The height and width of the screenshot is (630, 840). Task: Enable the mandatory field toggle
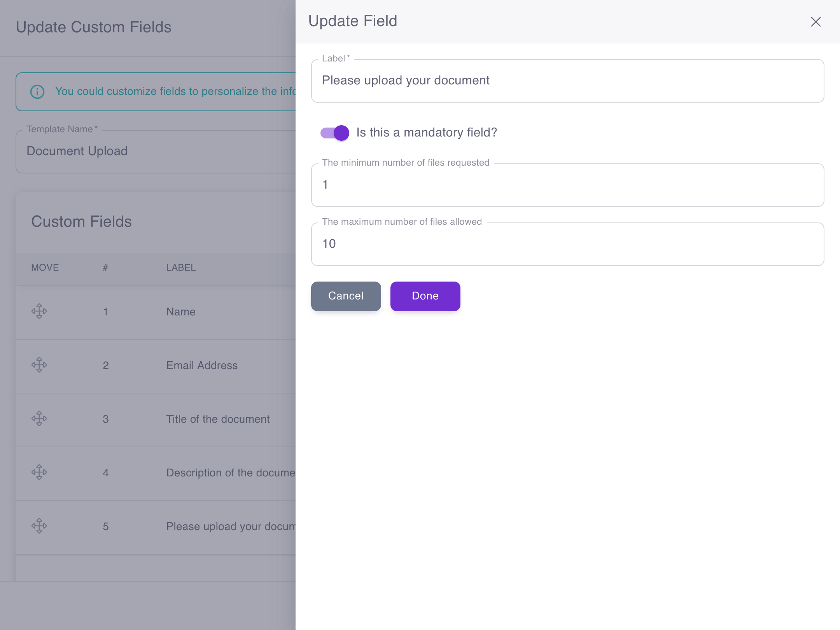(334, 133)
